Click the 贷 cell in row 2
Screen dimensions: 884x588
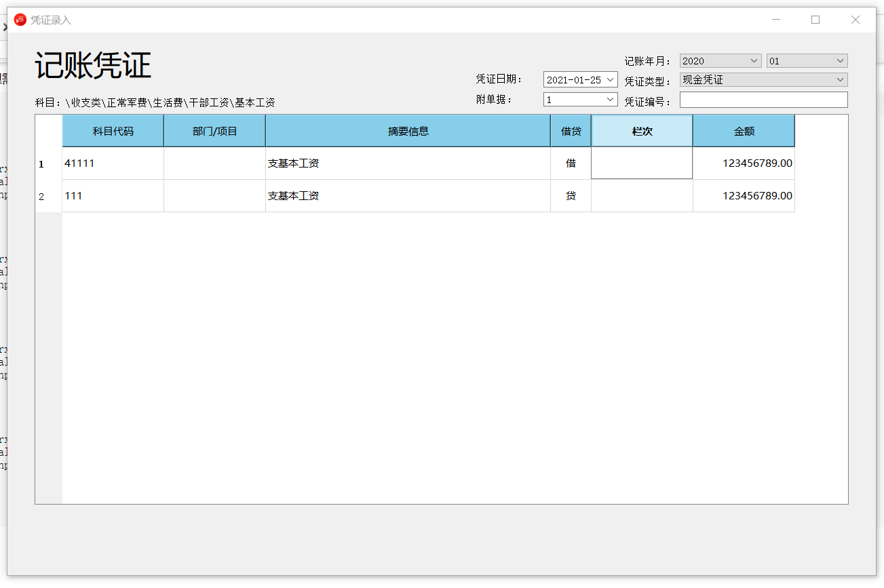pyautogui.click(x=571, y=196)
